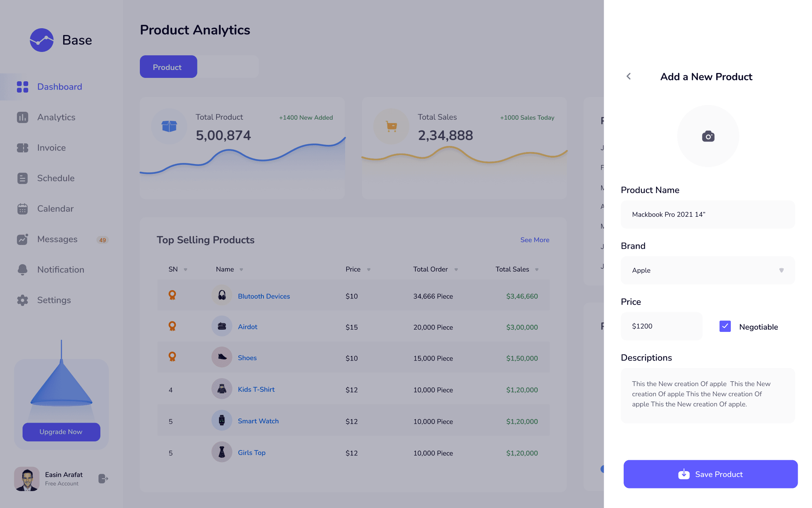Click the Descriptions text area

pos(708,395)
